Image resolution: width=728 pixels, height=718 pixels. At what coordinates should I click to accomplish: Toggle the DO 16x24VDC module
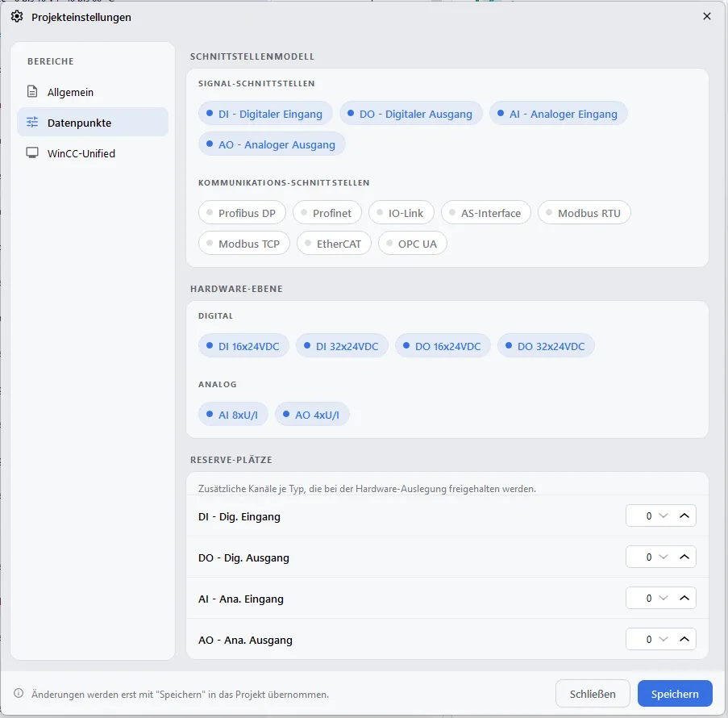coord(443,346)
